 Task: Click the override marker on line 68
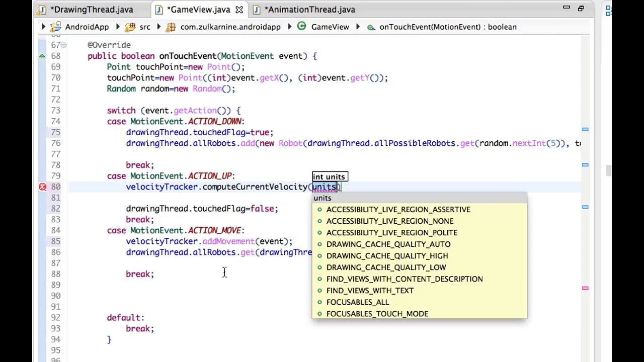(x=42, y=56)
